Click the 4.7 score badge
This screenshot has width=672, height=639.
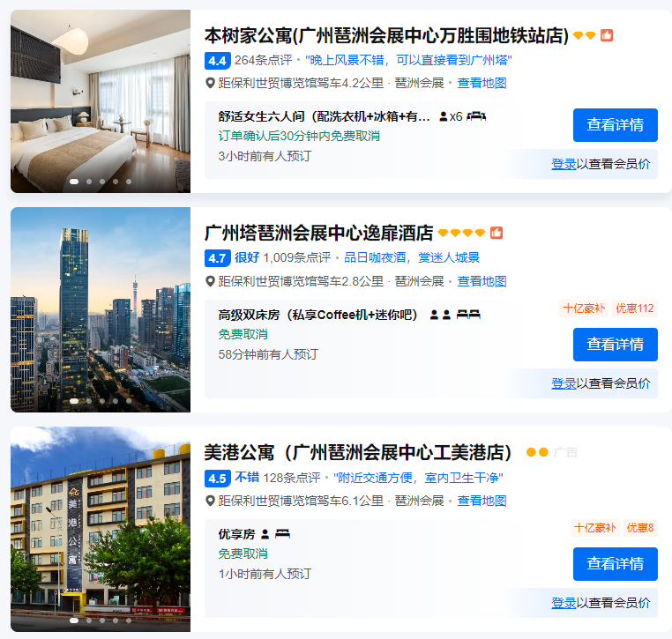click(218, 258)
